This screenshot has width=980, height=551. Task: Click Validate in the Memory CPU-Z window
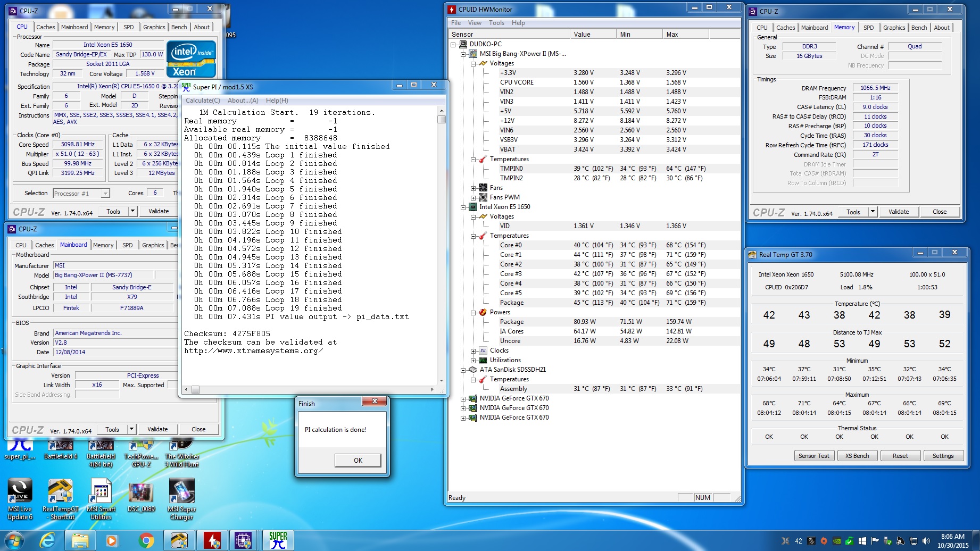point(899,212)
